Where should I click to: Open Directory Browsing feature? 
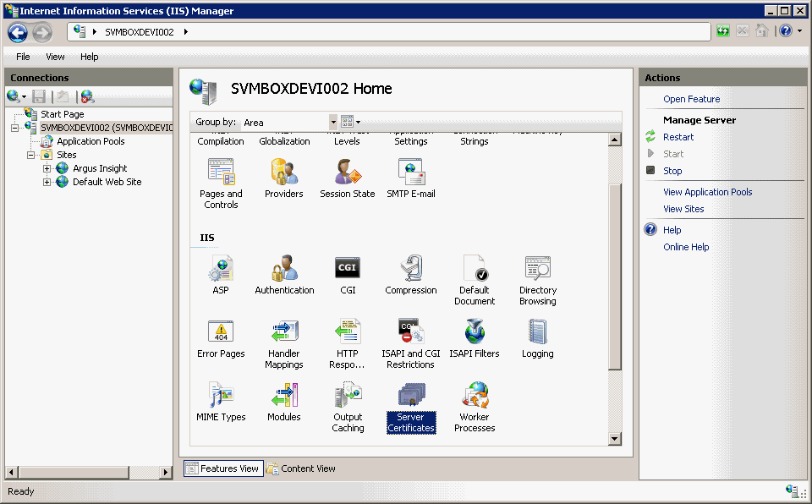click(538, 269)
